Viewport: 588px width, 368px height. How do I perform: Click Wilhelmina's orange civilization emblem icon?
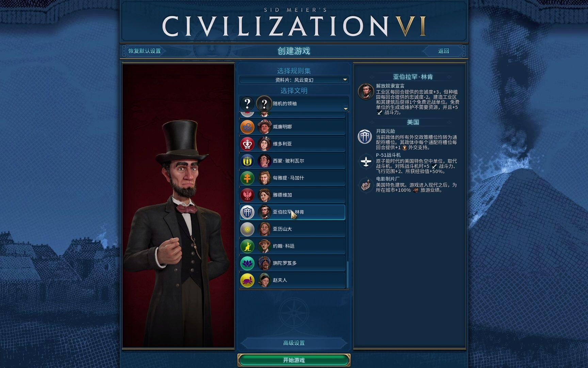pyautogui.click(x=247, y=127)
